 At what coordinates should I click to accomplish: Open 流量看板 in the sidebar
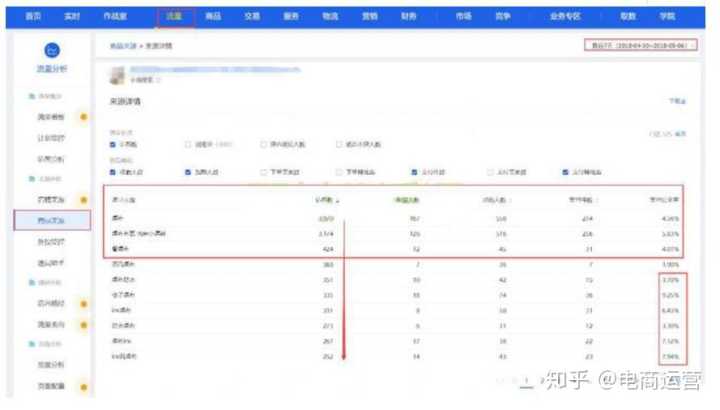[x=51, y=117]
